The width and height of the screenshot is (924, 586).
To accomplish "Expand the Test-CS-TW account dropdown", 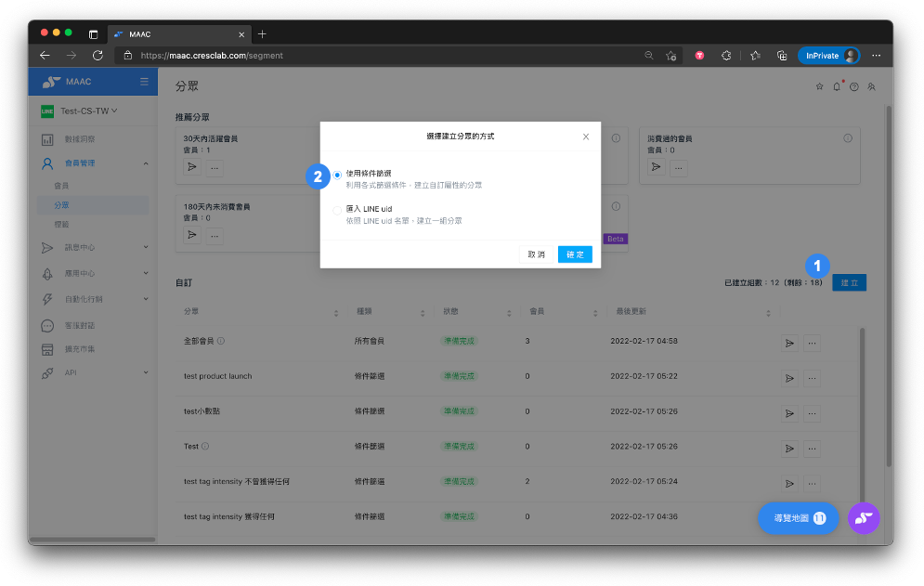I will (88, 111).
